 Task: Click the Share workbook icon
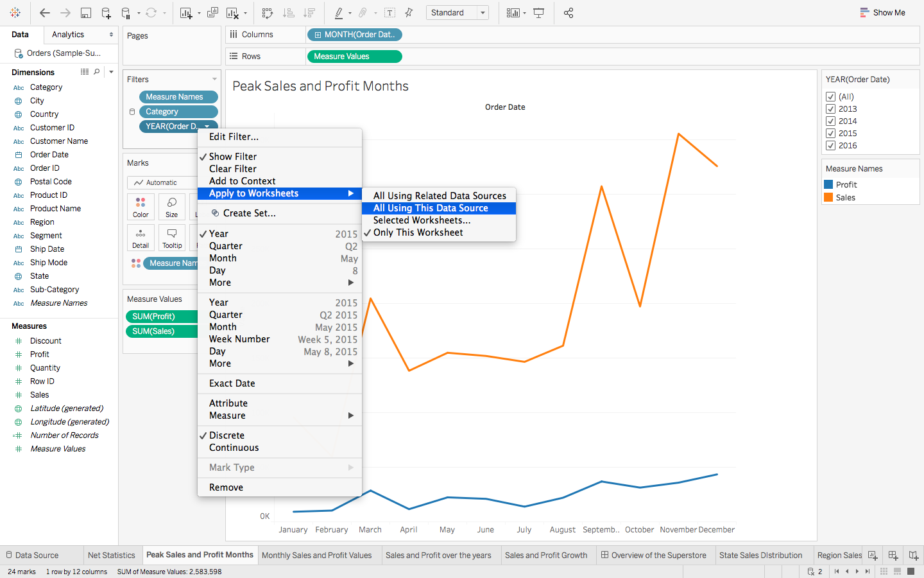tap(568, 13)
